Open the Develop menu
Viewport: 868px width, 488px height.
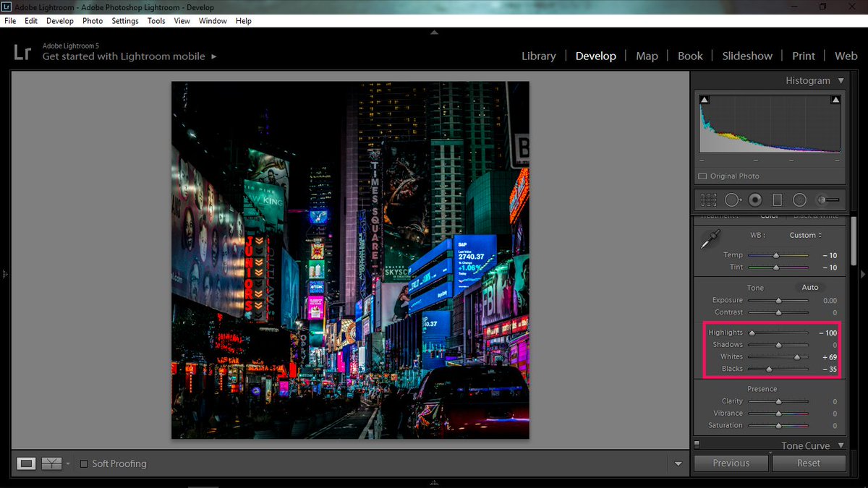(x=61, y=21)
